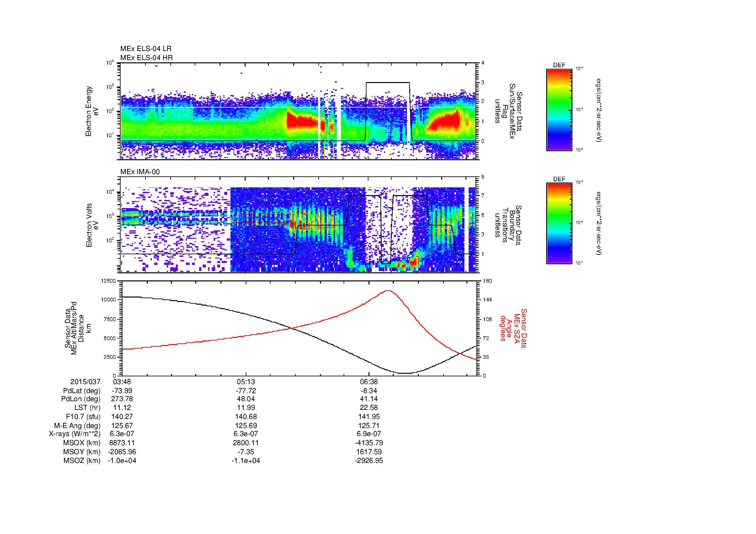Click the MSOX value -4135.79
The image size is (756, 534).
369,443
